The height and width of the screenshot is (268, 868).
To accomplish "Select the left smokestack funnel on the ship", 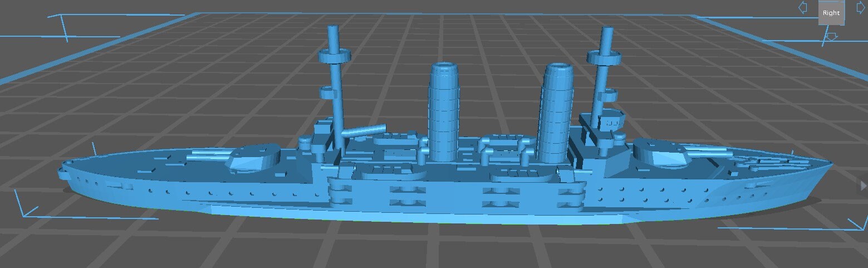I will coord(443,111).
